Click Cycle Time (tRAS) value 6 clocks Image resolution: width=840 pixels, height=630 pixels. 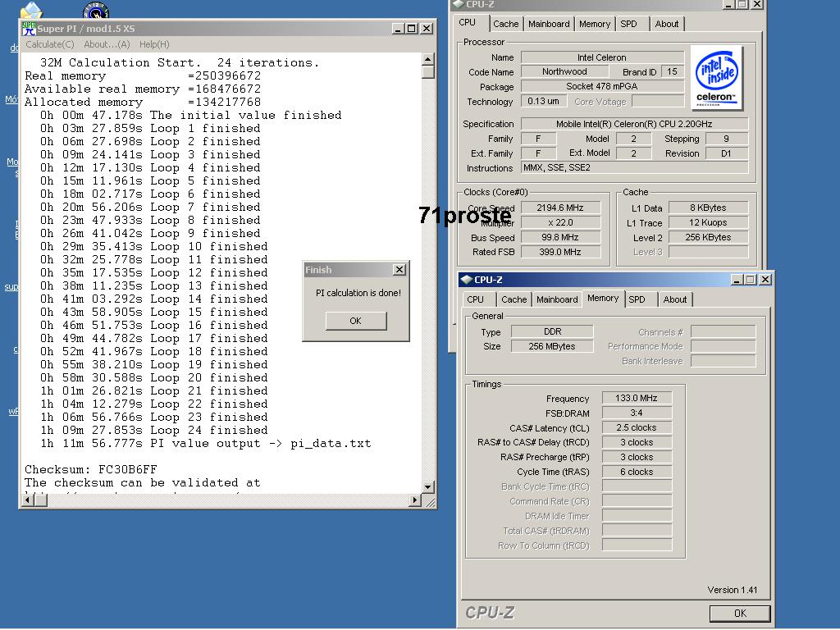tap(637, 472)
